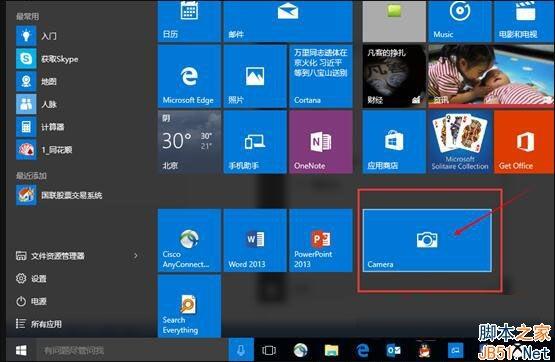Open the Word 2013 tile

tap(255, 240)
